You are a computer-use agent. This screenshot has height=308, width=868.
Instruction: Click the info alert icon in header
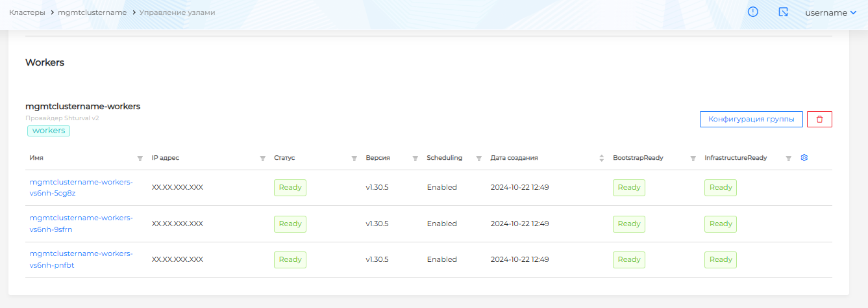(x=753, y=12)
